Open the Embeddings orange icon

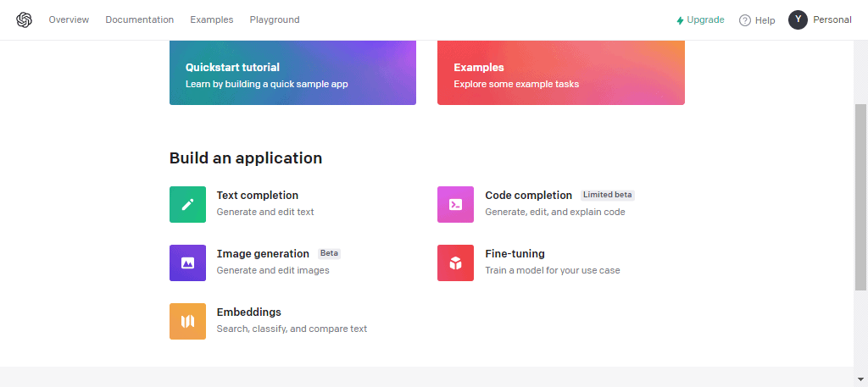point(187,321)
